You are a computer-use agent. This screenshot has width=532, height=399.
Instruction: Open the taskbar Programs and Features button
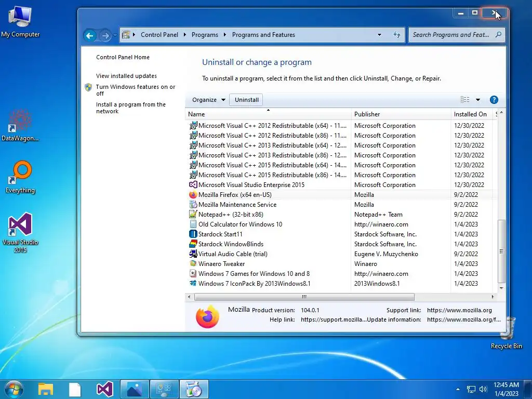click(194, 389)
